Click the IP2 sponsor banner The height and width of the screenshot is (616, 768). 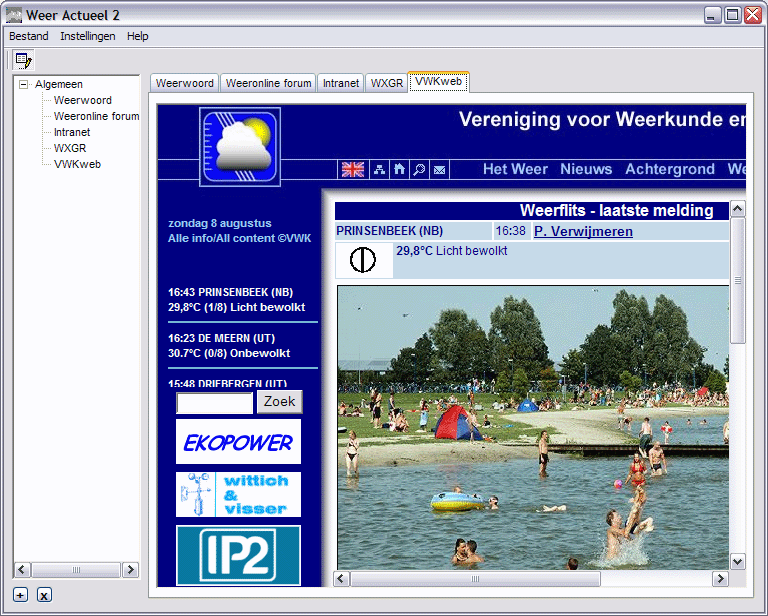pos(239,555)
